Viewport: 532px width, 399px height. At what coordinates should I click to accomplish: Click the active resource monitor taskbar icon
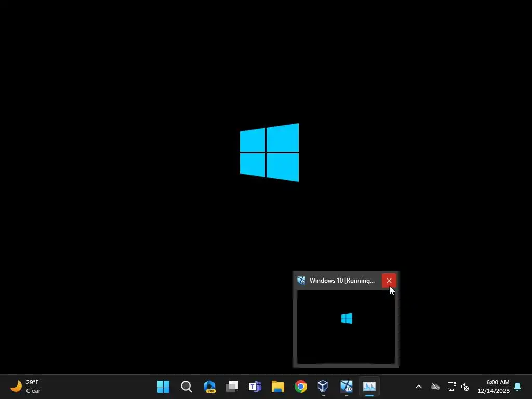pyautogui.click(x=369, y=387)
